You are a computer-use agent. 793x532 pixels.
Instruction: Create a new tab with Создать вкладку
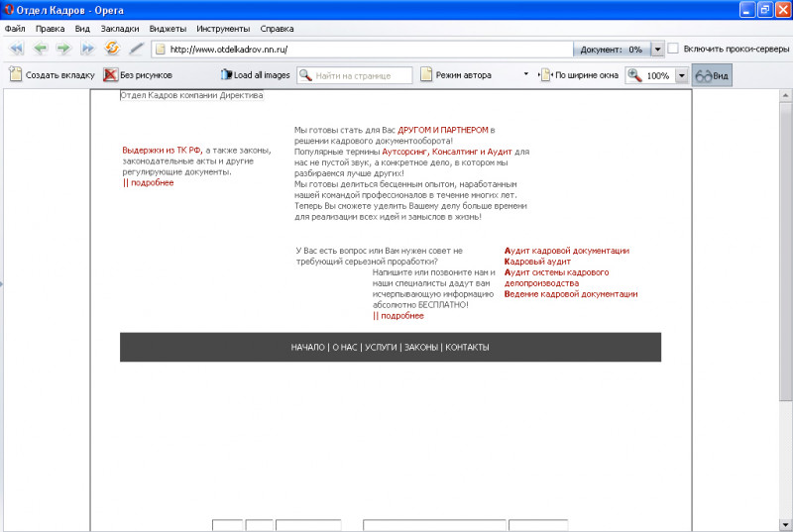[53, 74]
